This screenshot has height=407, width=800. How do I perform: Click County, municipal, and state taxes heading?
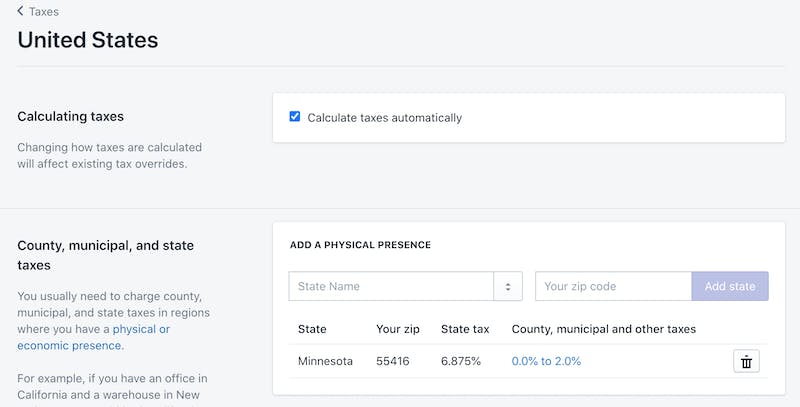coord(106,255)
